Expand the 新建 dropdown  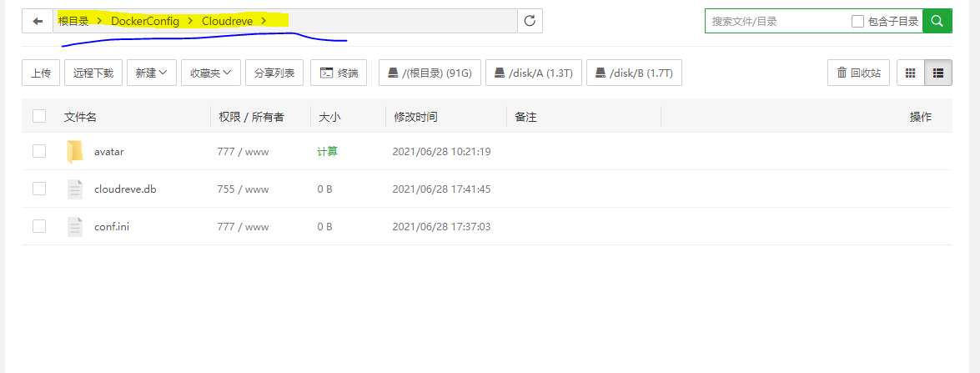[152, 73]
